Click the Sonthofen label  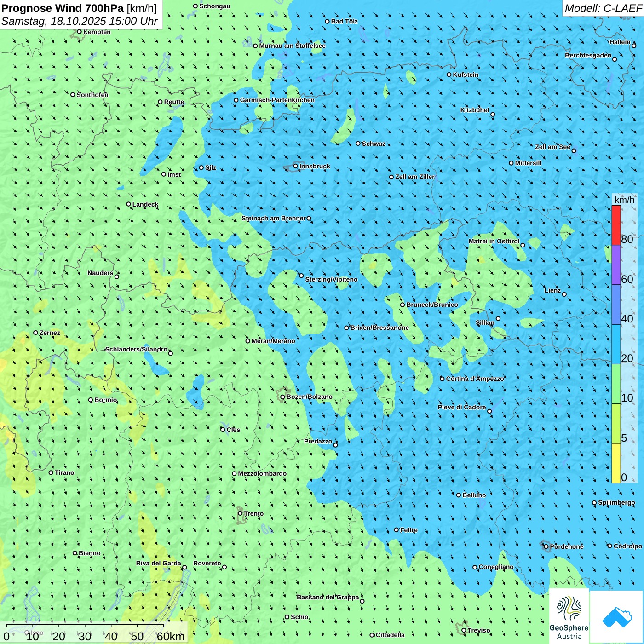[x=92, y=95]
